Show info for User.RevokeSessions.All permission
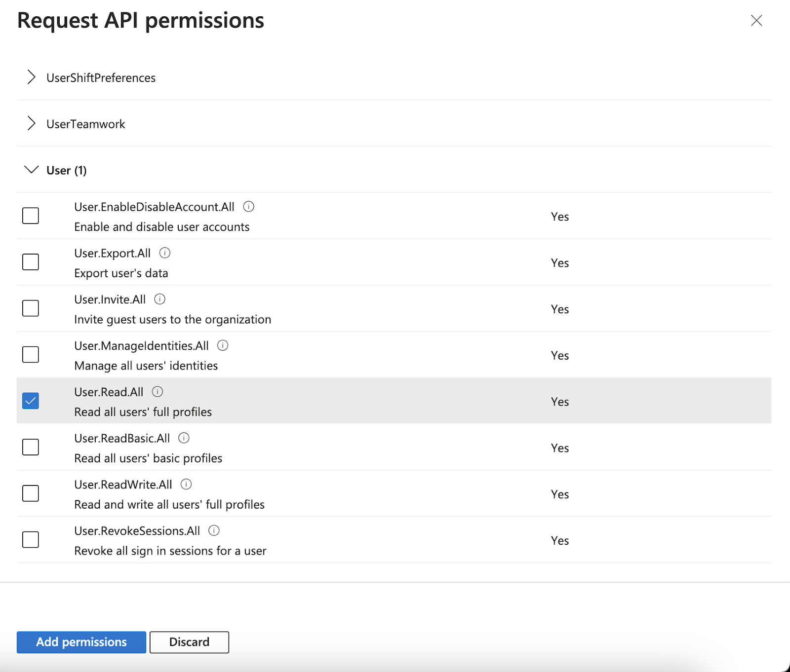Image resolution: width=790 pixels, height=672 pixels. pos(214,530)
